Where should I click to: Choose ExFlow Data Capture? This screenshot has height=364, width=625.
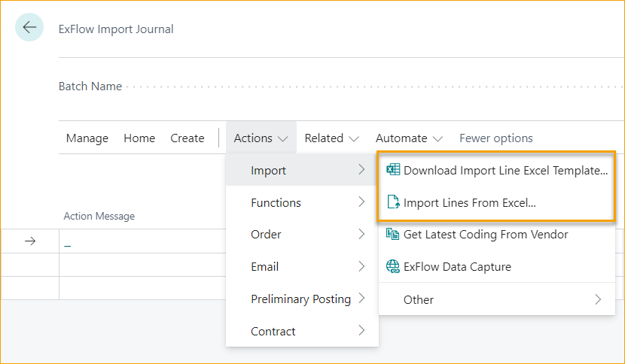tap(497, 266)
